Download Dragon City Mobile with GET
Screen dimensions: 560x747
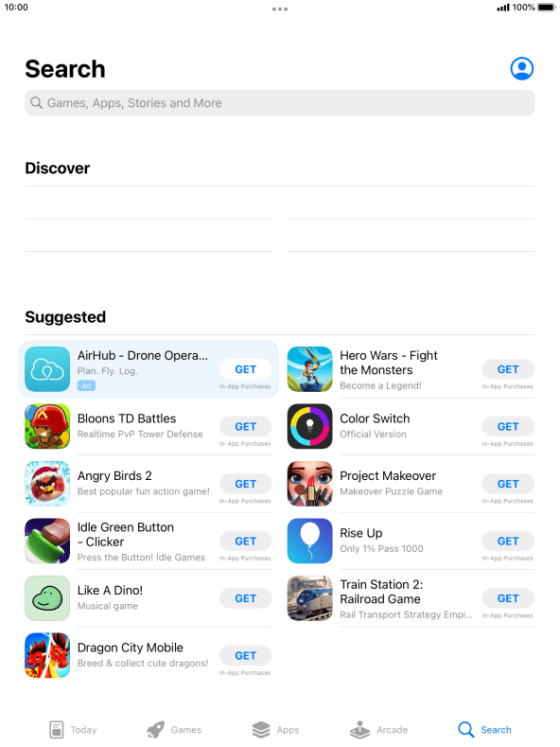(x=245, y=655)
